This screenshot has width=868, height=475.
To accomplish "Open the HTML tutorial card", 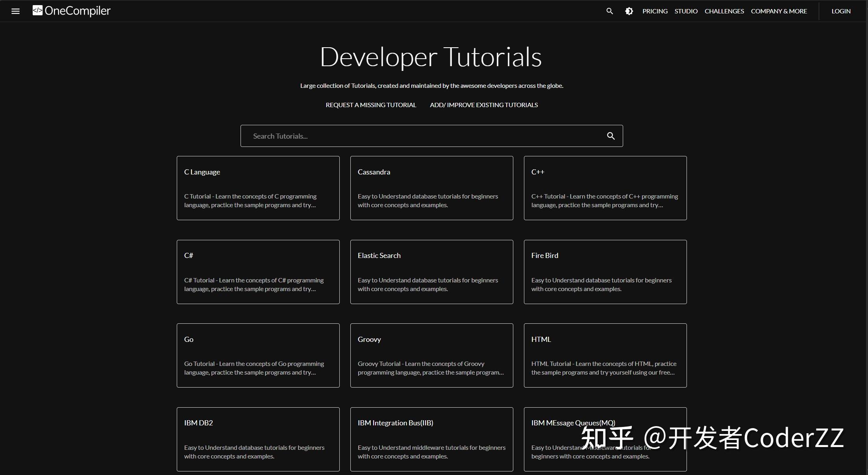I will 605,355.
